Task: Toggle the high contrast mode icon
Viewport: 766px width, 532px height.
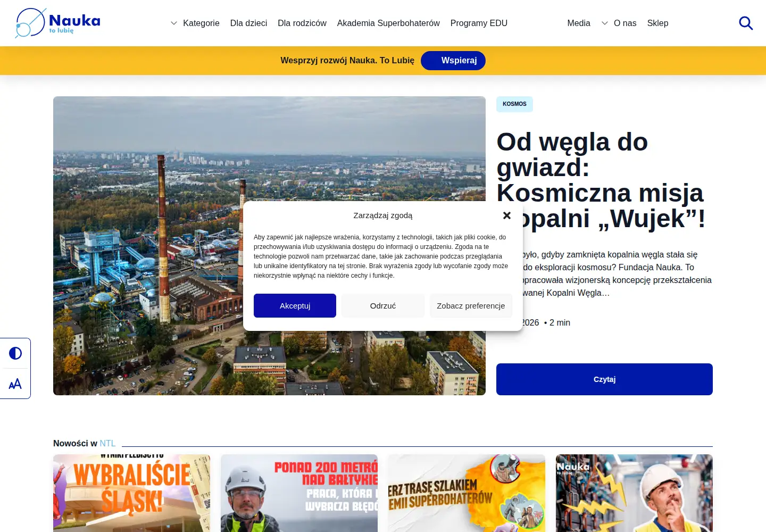Action: point(15,353)
